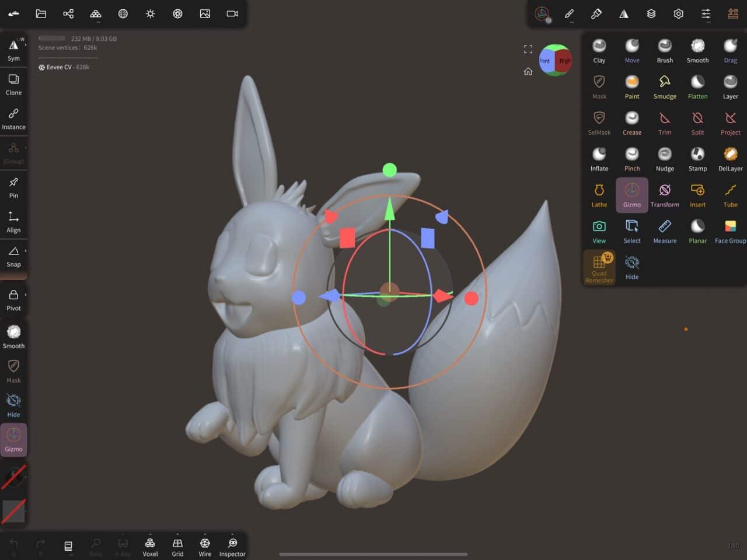Activate the Mask tool in the tools panel
Viewport: 747px width, 560px height.
coord(599,87)
